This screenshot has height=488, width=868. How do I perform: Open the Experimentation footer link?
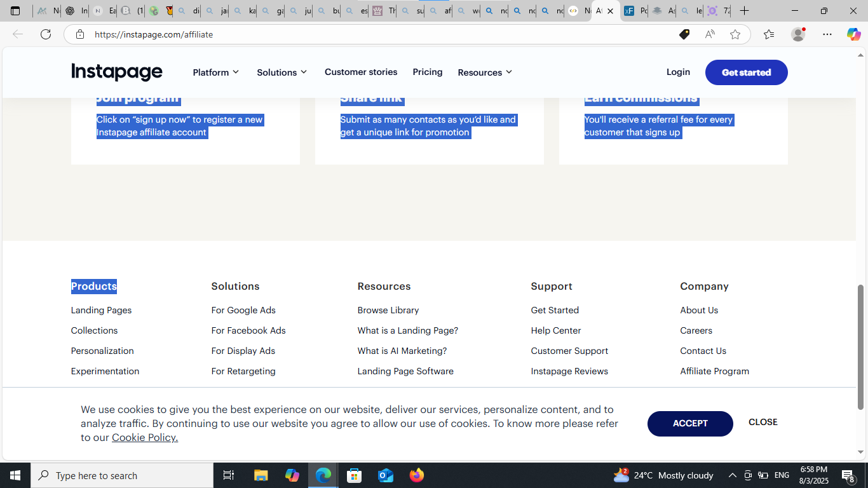(105, 371)
